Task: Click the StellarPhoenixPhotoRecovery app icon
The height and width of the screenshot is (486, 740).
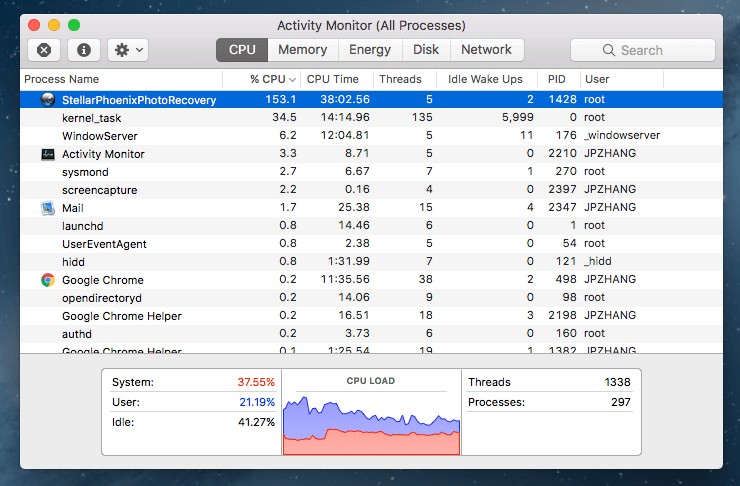Action: [x=48, y=100]
